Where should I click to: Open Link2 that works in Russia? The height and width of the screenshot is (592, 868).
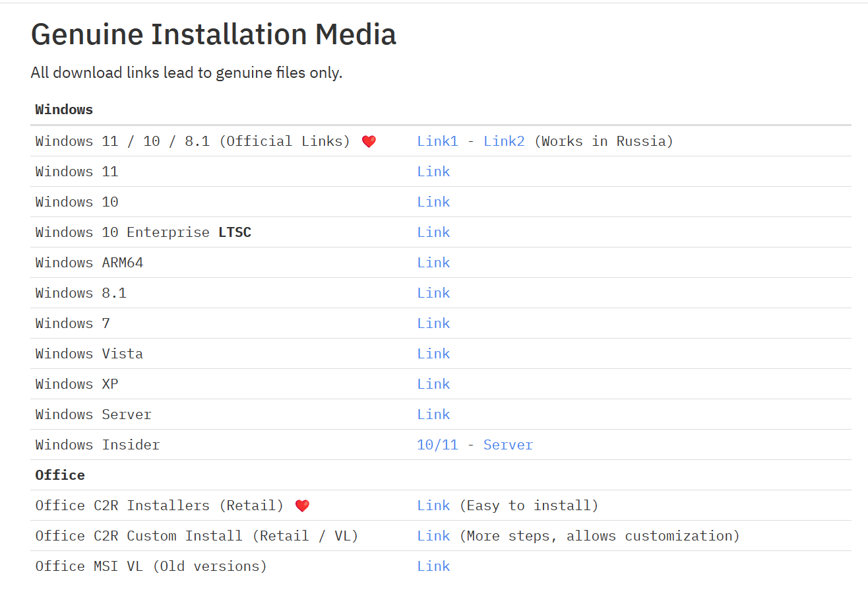(504, 141)
